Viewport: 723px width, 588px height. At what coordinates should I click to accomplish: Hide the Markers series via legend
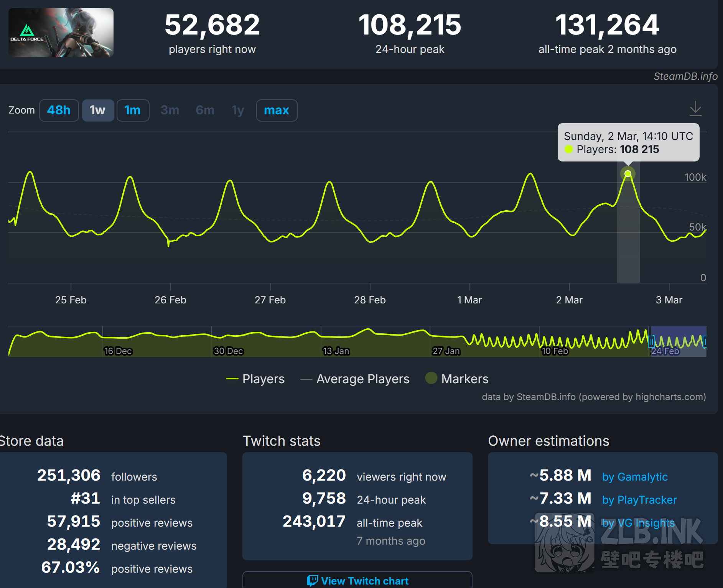click(464, 379)
